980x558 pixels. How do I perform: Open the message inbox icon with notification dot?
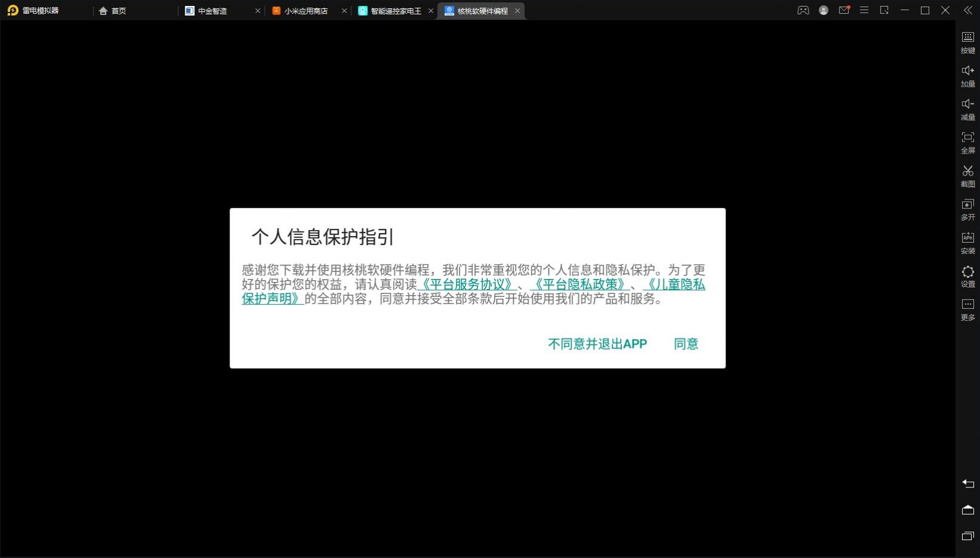[x=844, y=10]
